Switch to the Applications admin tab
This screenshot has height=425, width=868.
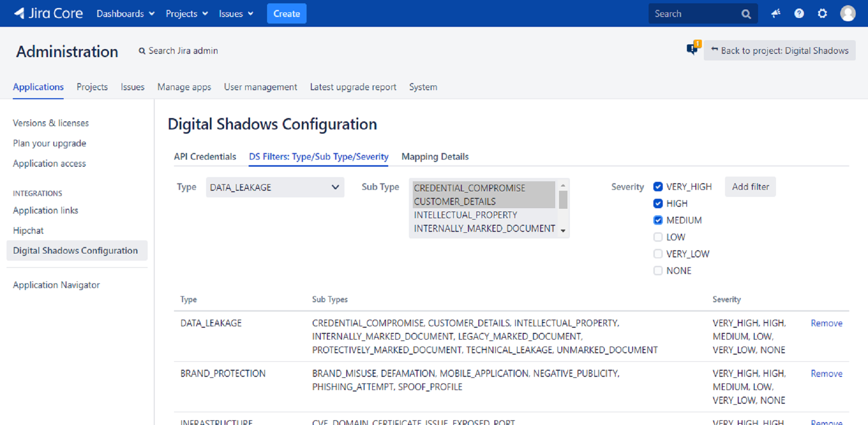point(38,87)
